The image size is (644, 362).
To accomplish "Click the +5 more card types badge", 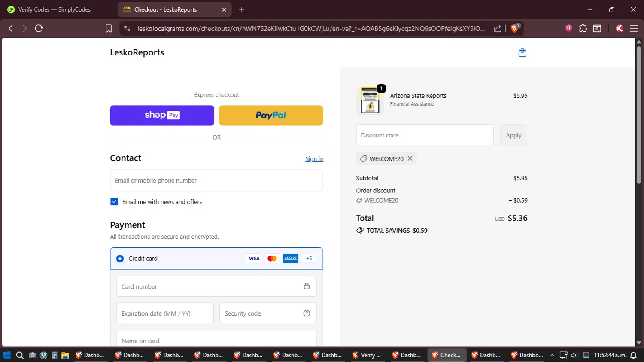I will (x=309, y=259).
